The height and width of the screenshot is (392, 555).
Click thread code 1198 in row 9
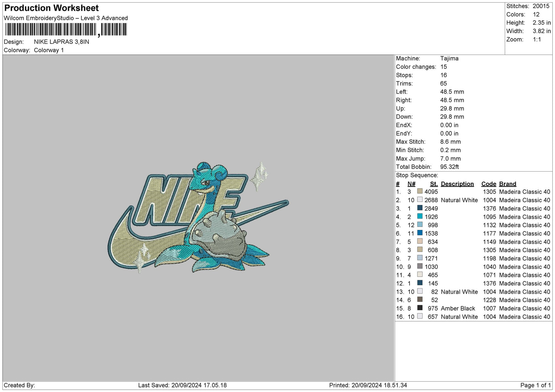tap(490, 258)
